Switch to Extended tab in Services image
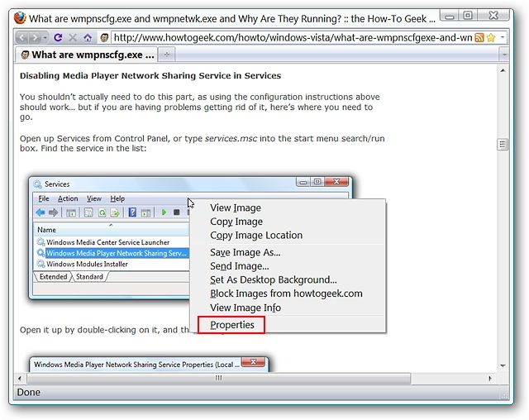 pyautogui.click(x=53, y=277)
